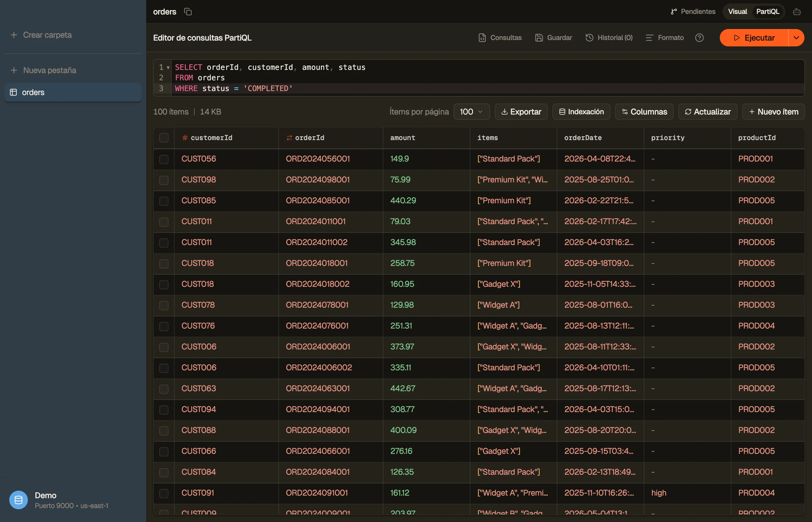Screen dimensions: 812x522
Task: Click the plus icon beside Crear carpeta
Action: [x=14, y=35]
